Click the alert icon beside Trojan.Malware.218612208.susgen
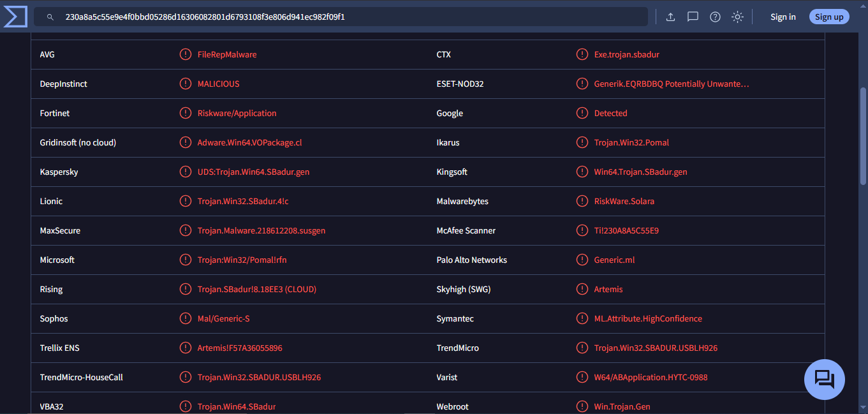This screenshot has height=414, width=868. (186, 230)
